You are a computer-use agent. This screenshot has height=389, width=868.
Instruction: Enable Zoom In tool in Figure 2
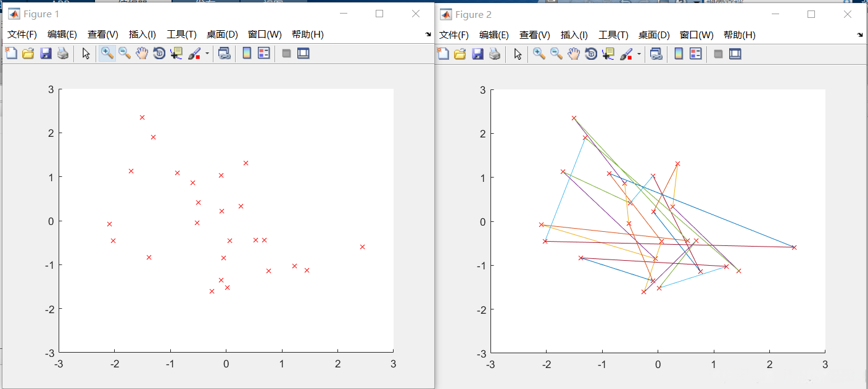click(539, 54)
